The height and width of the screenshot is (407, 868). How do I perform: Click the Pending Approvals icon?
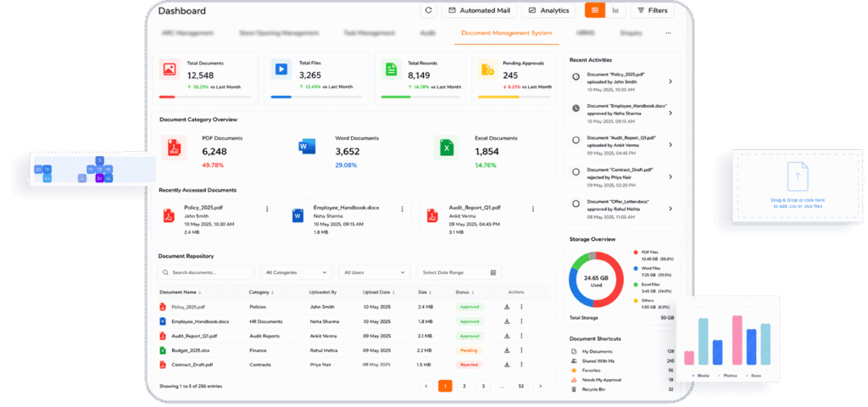pos(487,70)
